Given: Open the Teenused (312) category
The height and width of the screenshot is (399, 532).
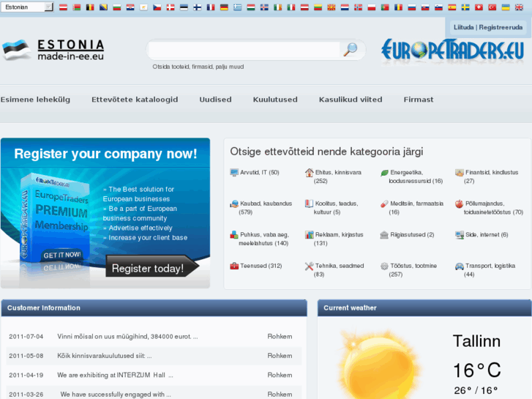Looking at the screenshot, I should 261,266.
